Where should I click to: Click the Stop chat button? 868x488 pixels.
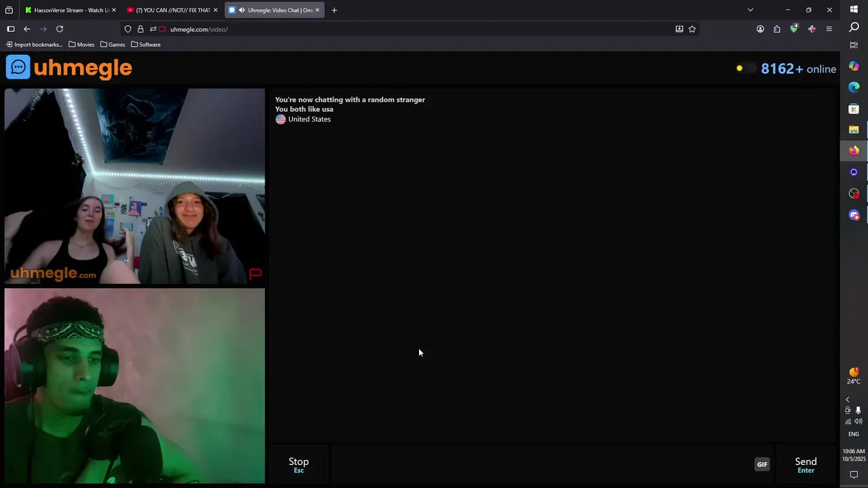[x=298, y=464]
